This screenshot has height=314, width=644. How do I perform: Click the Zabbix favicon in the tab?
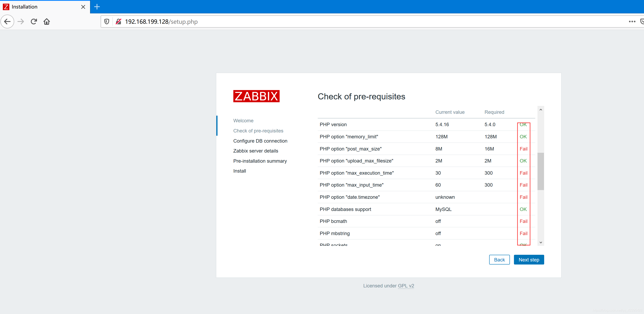(6, 7)
